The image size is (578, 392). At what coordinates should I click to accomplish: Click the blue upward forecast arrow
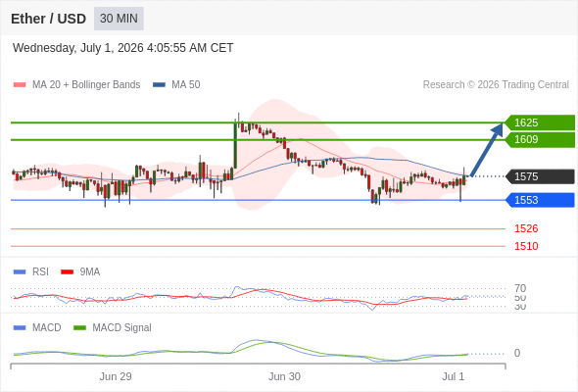487,150
